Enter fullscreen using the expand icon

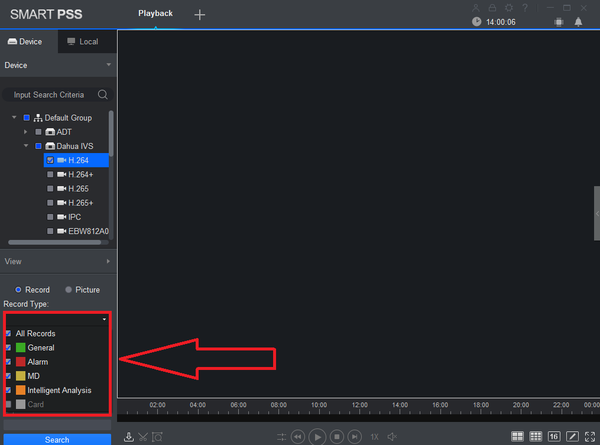click(x=590, y=436)
